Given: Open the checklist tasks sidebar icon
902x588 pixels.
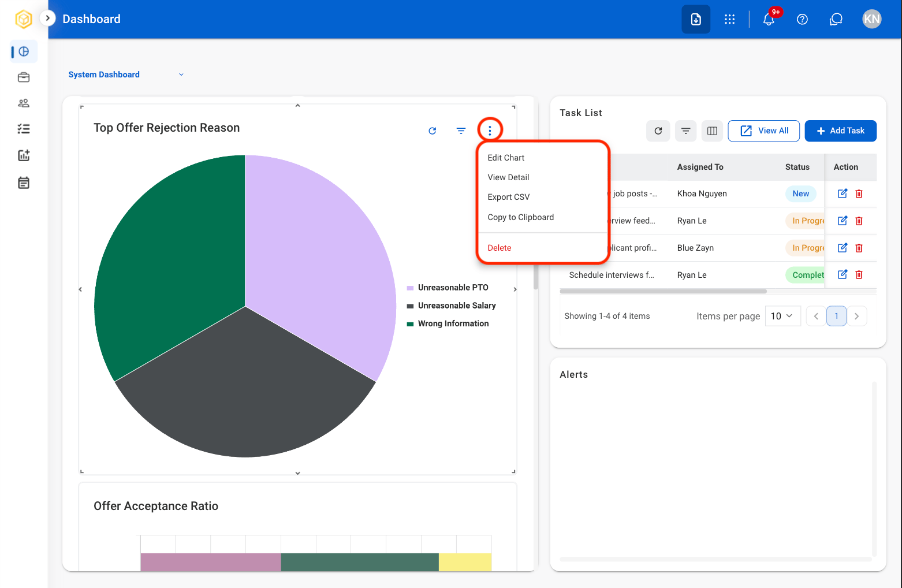Looking at the screenshot, I should 24,129.
